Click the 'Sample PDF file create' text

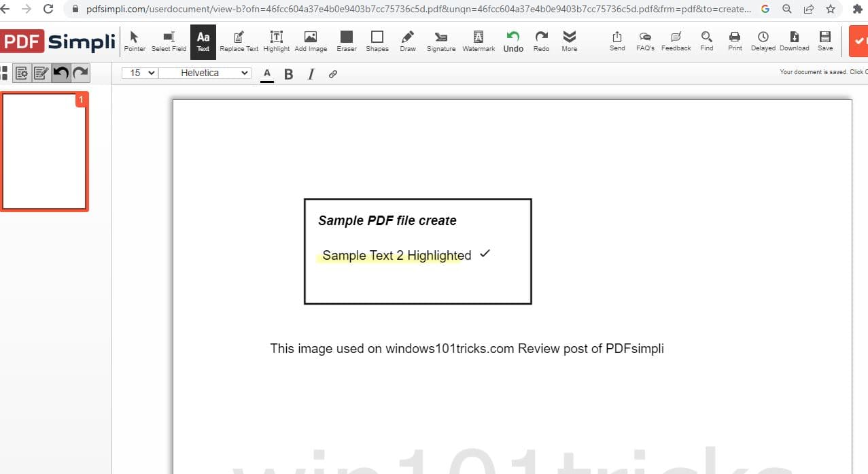pyautogui.click(x=387, y=220)
